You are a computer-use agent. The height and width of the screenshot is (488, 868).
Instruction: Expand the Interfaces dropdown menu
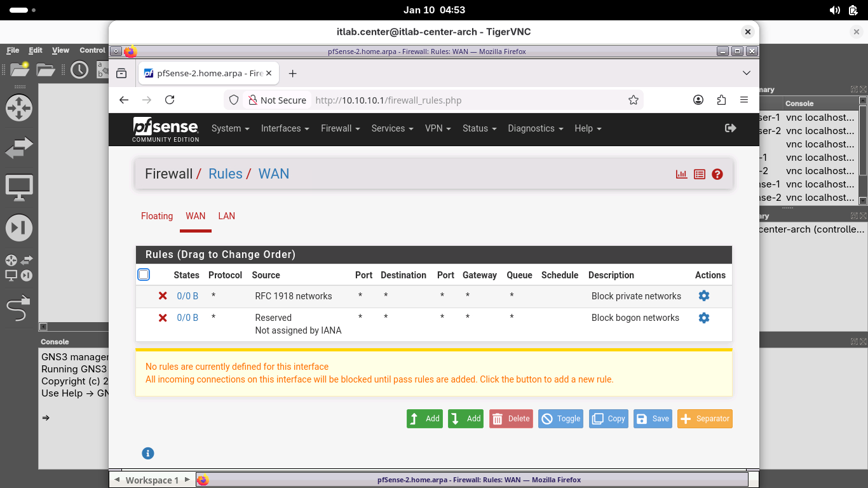(x=285, y=128)
